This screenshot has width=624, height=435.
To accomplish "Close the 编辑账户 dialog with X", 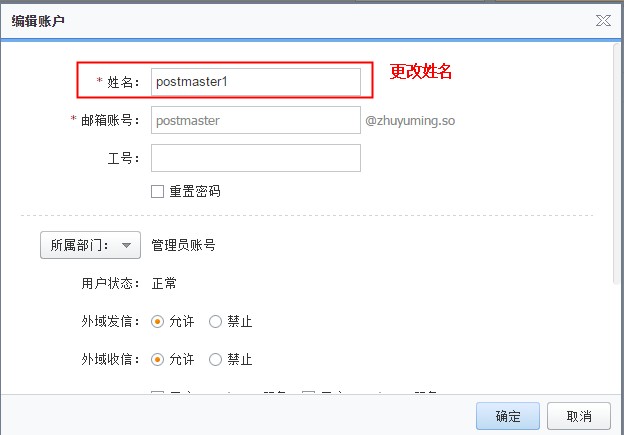I will click(x=603, y=20).
